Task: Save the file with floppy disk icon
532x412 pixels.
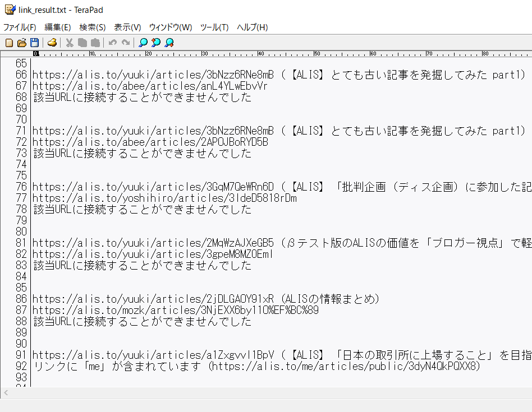Action: click(x=35, y=43)
